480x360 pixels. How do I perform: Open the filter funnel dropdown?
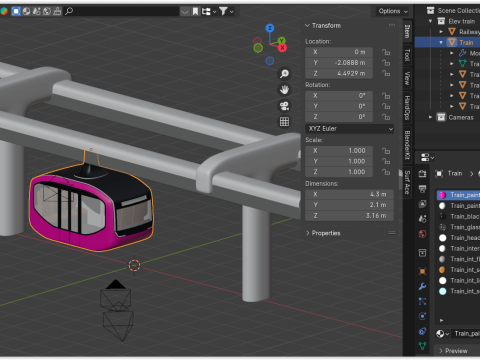(226, 12)
